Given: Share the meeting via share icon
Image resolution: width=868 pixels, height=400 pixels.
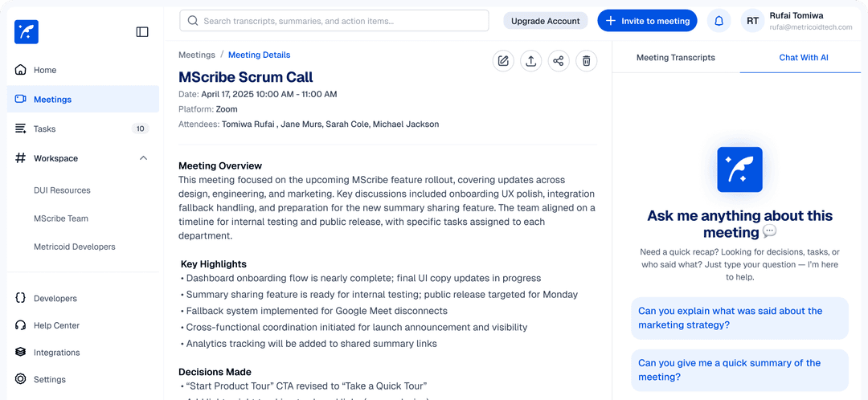Looking at the screenshot, I should [x=559, y=61].
